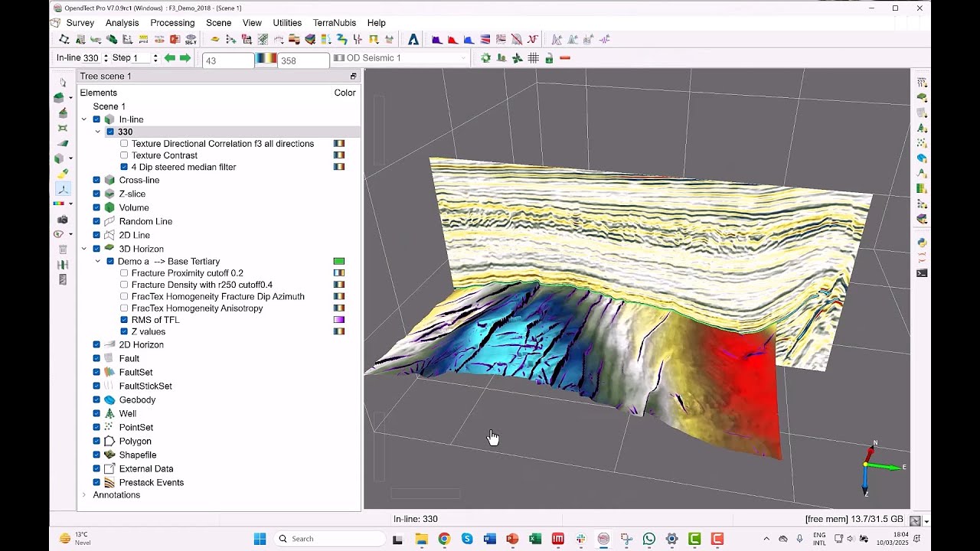Screen dimensions: 980x551
Task: Click the camera snapshot icon
Action: [63, 220]
